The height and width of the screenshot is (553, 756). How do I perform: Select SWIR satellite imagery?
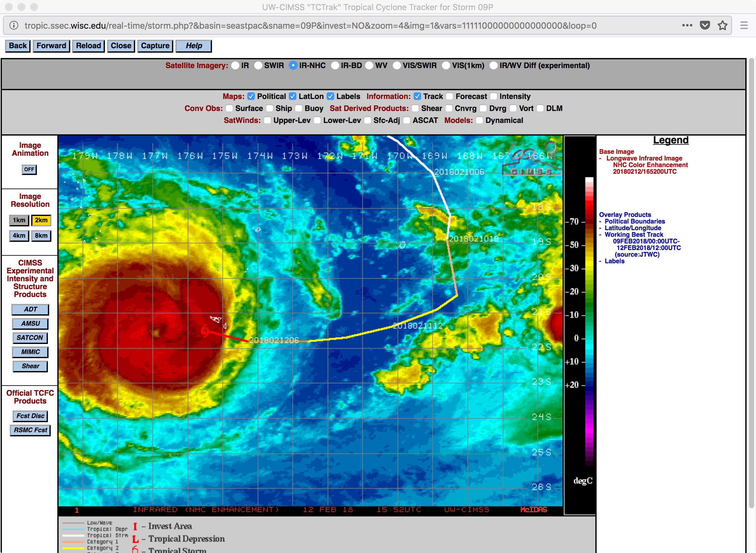click(258, 66)
